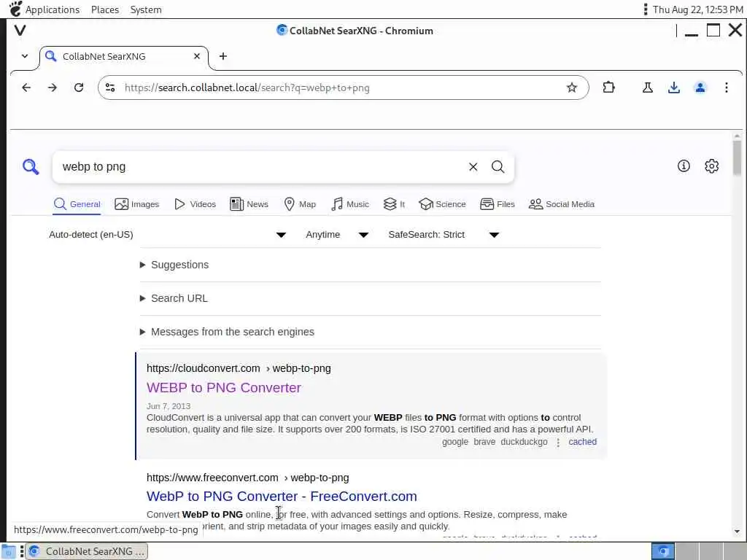Viewport: 747px width, 560px height.
Task: Expand the Search URL section
Action: (174, 298)
